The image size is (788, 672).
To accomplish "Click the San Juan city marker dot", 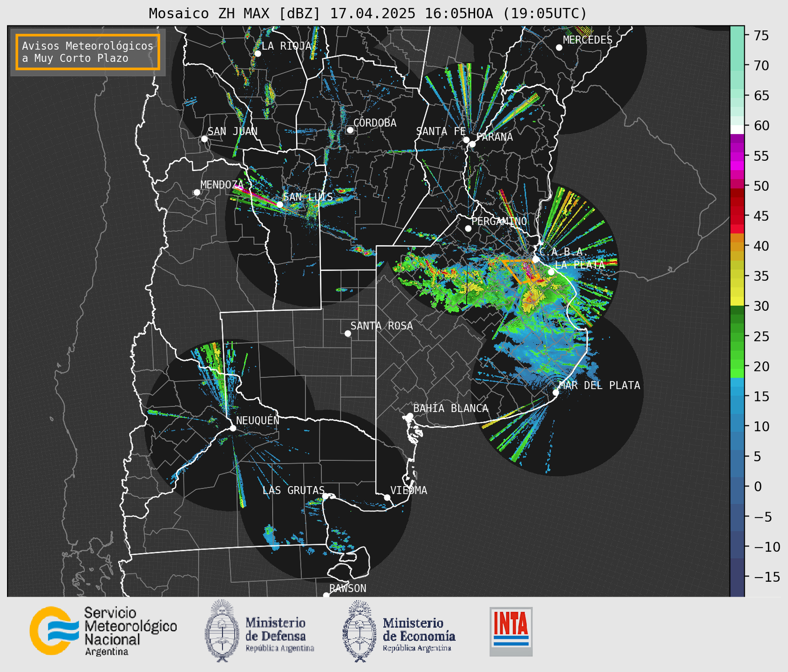I will pos(204,139).
